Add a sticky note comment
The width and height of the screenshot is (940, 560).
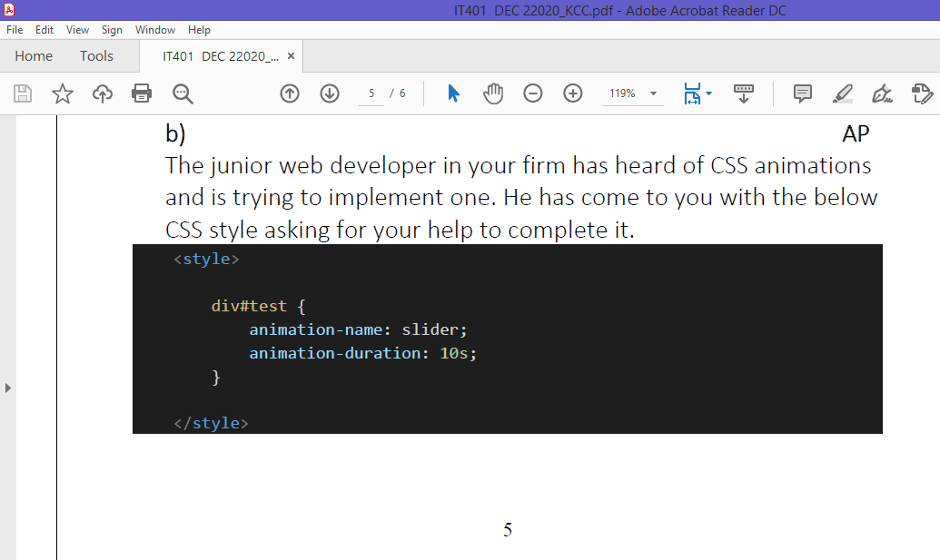click(803, 93)
